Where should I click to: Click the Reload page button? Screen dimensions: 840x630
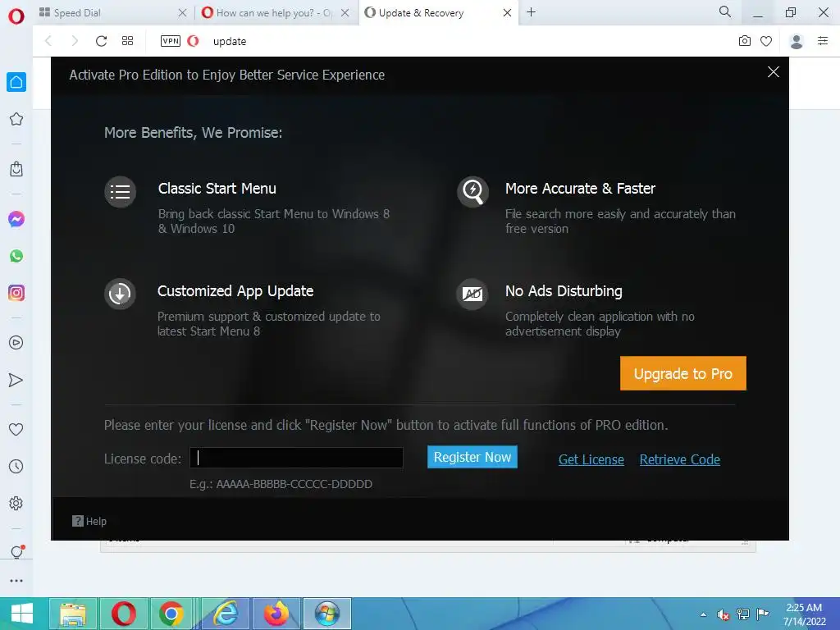tap(101, 41)
